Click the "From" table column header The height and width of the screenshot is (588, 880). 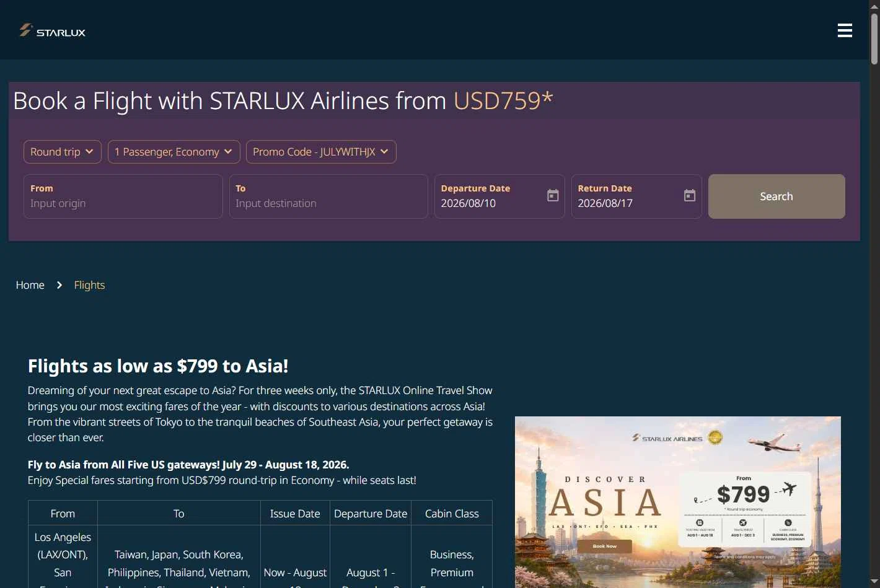click(x=63, y=514)
